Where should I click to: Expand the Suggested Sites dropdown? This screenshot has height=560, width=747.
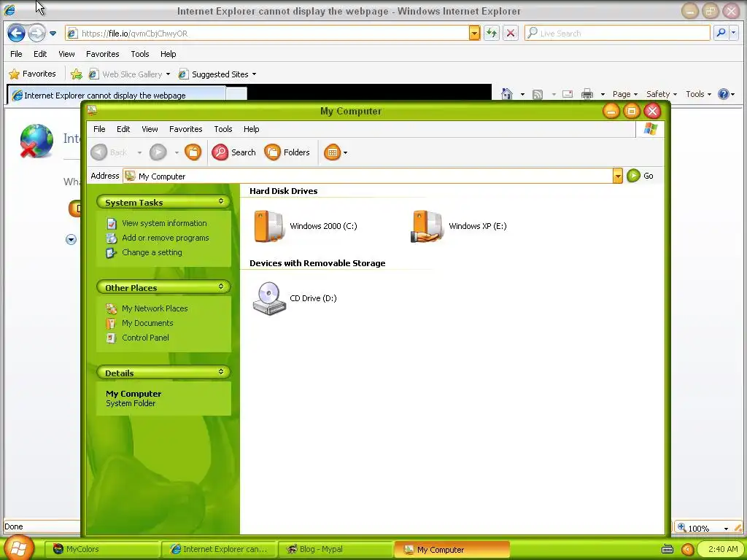(x=254, y=74)
